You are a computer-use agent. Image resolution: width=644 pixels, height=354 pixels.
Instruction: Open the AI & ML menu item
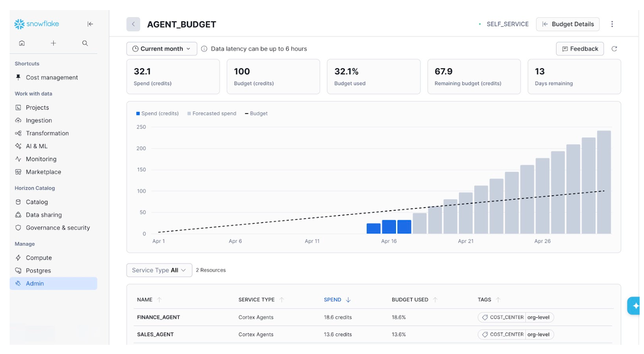[x=37, y=146]
